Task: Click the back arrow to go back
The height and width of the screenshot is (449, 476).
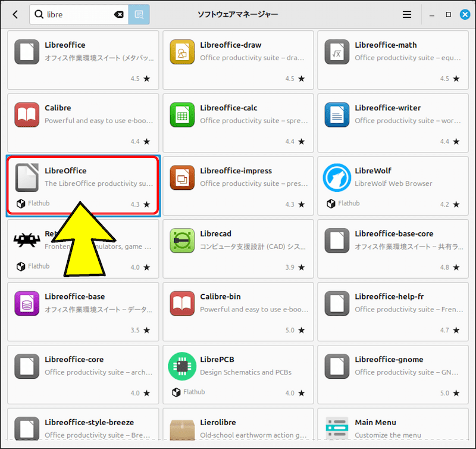Action: pos(14,14)
